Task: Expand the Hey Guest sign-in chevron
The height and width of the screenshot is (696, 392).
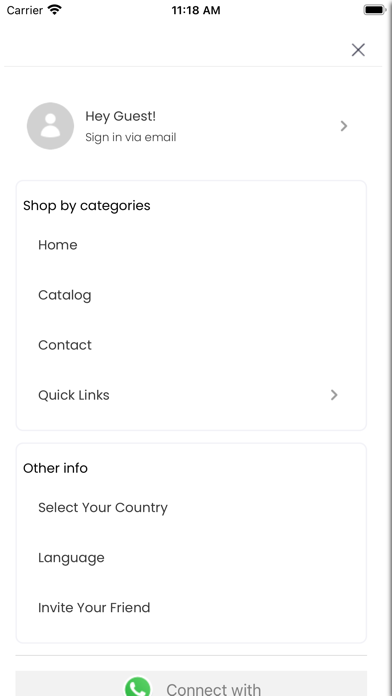Action: point(344,126)
